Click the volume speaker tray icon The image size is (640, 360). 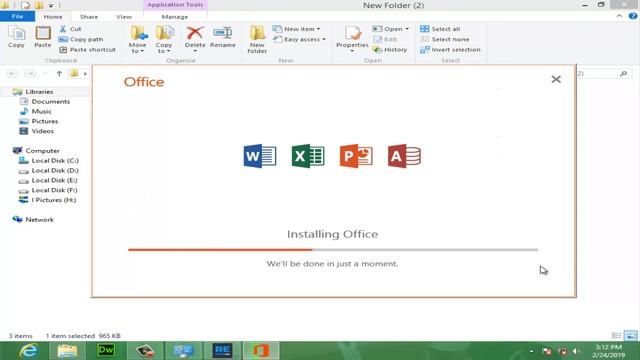click(x=576, y=351)
